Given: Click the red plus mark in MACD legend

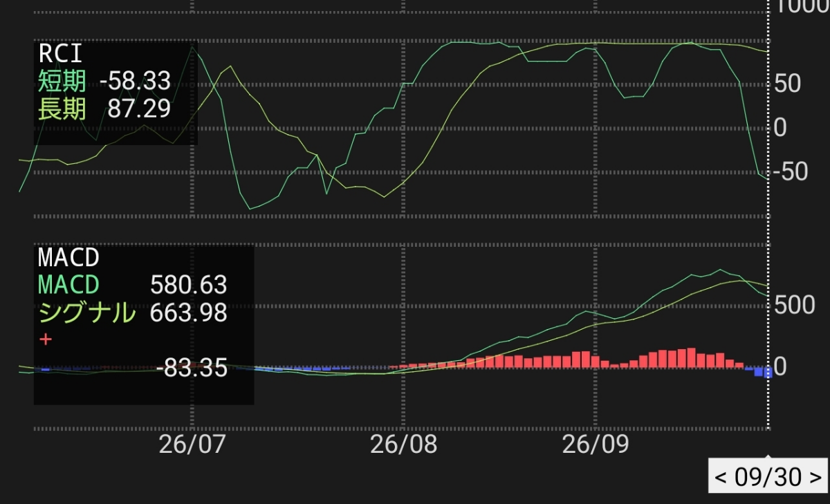Looking at the screenshot, I should [x=46, y=339].
